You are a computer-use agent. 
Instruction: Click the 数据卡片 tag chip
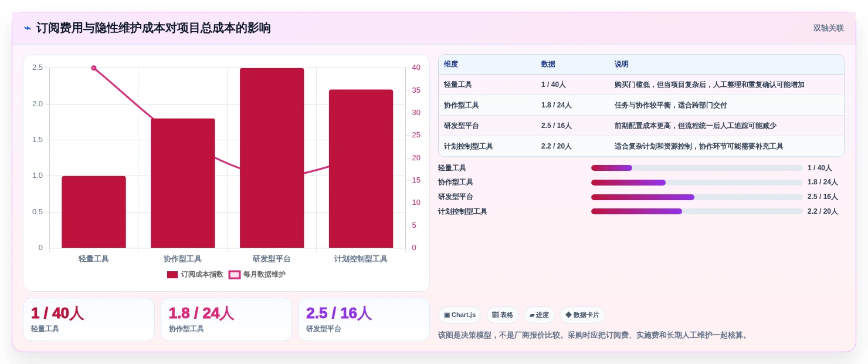point(582,315)
